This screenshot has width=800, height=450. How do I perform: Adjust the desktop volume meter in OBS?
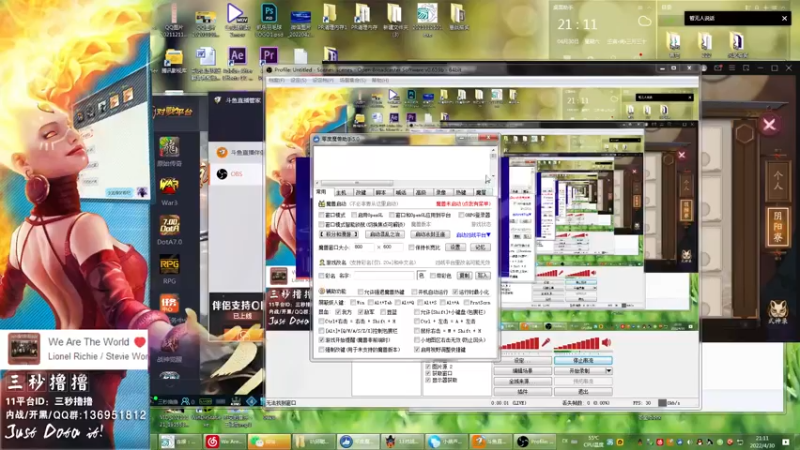577,343
